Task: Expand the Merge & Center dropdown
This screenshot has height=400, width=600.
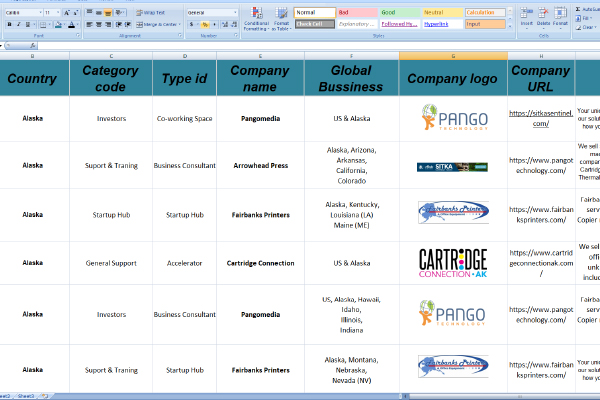Action: tap(180, 23)
